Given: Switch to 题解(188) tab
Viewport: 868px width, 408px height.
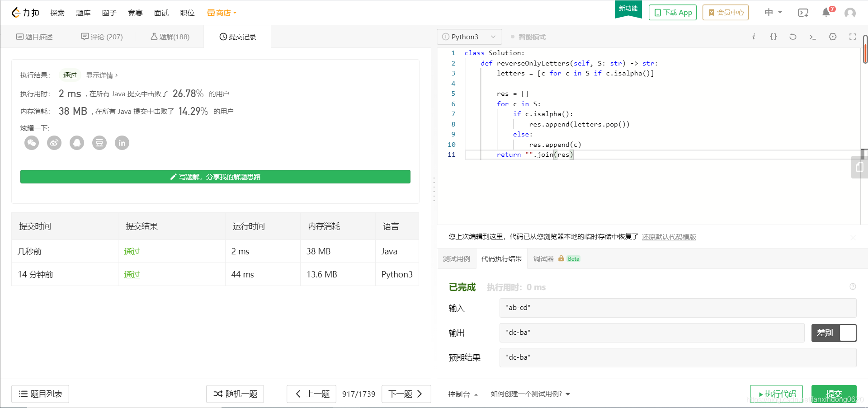Looking at the screenshot, I should (170, 37).
